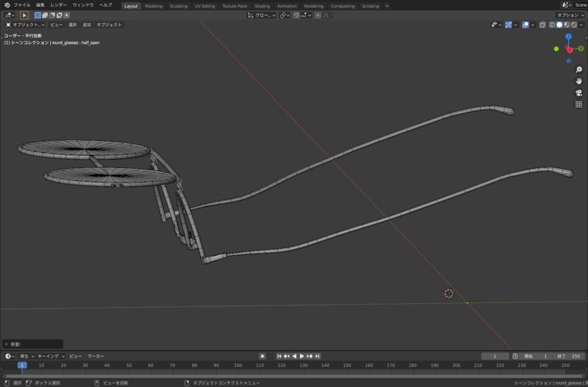
Task: Switch perspective/orthographic with the grid icon
Action: click(x=578, y=105)
